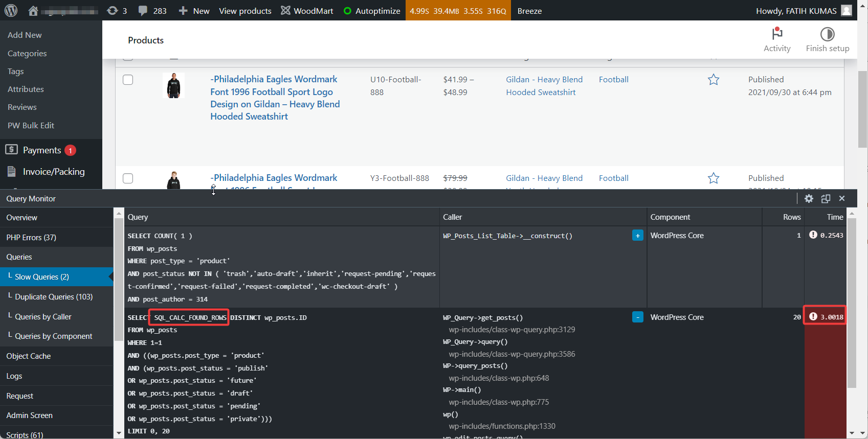
Task: Open the Overview panel in Query Monitor
Action: click(56, 218)
